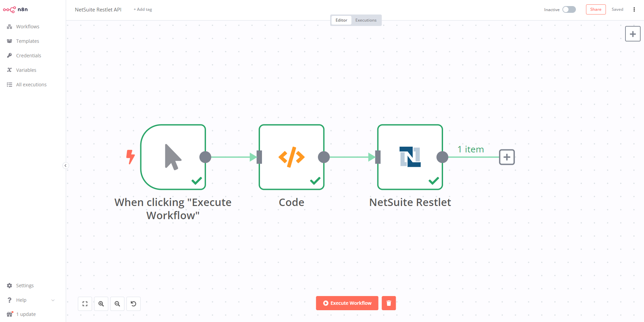644x322 pixels.
Task: Click the Workflows sidebar icon
Action: pos(9,27)
